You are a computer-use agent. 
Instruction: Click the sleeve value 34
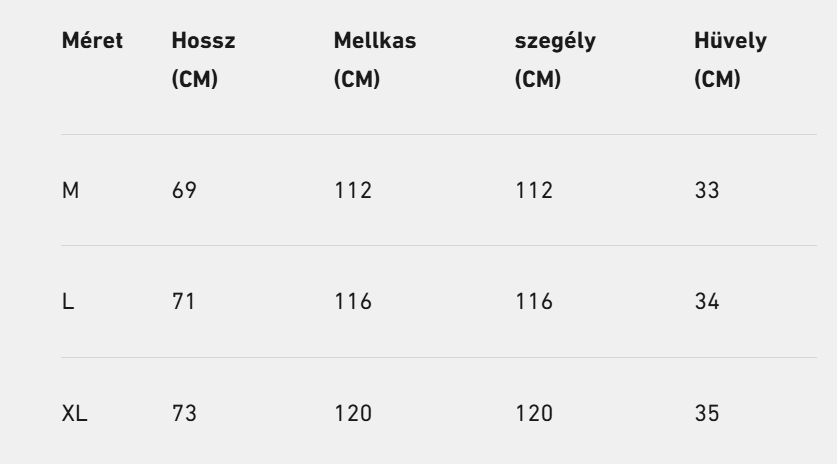click(707, 302)
